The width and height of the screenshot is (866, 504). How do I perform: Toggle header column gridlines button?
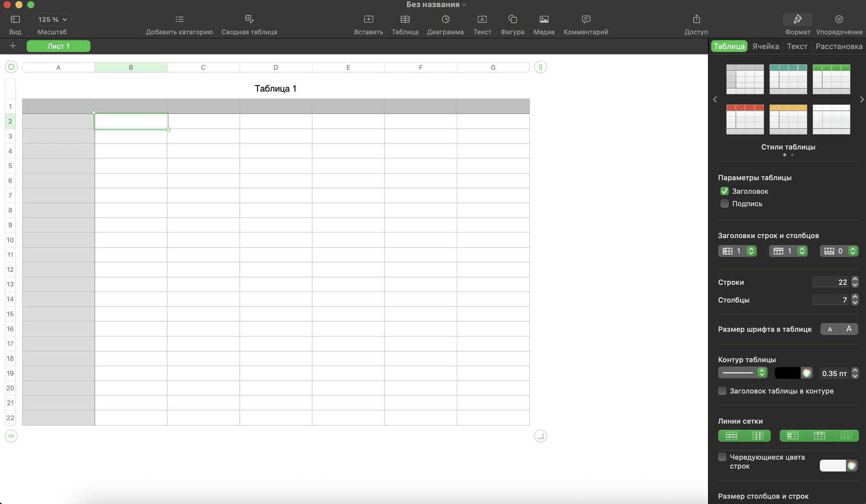point(793,436)
